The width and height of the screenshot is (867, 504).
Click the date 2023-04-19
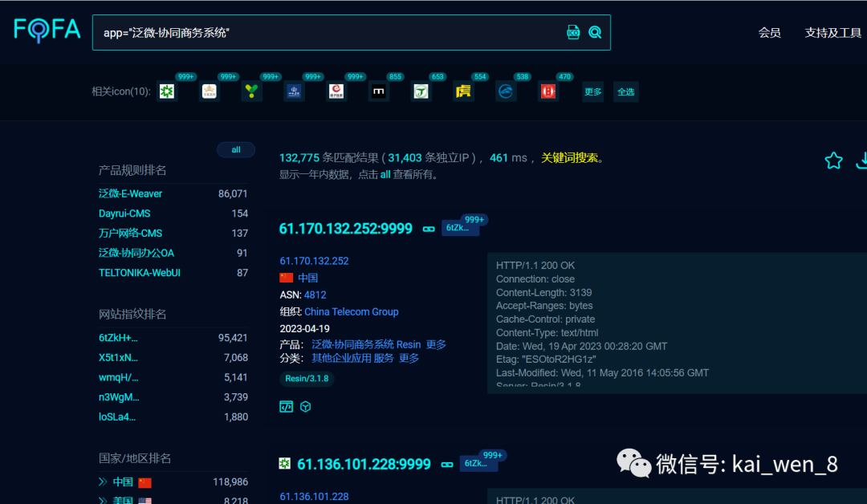[305, 329]
